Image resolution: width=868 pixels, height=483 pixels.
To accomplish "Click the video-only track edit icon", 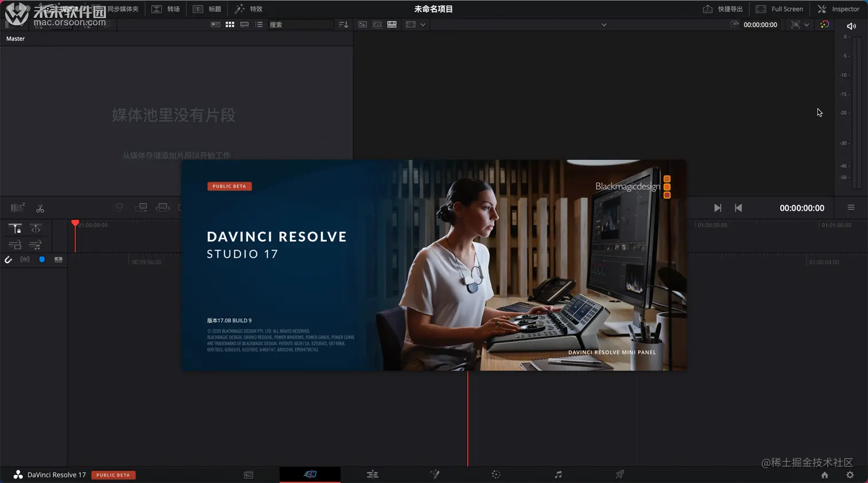I will point(15,245).
